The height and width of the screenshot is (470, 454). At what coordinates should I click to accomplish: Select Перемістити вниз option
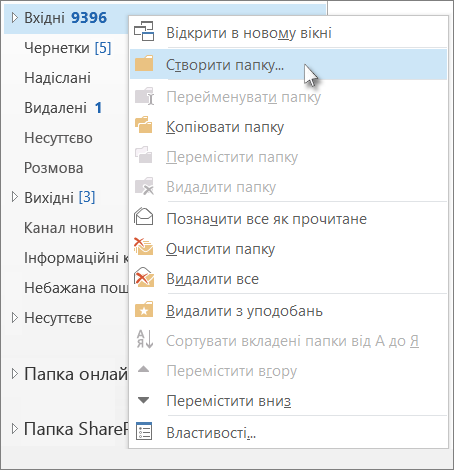(288, 400)
